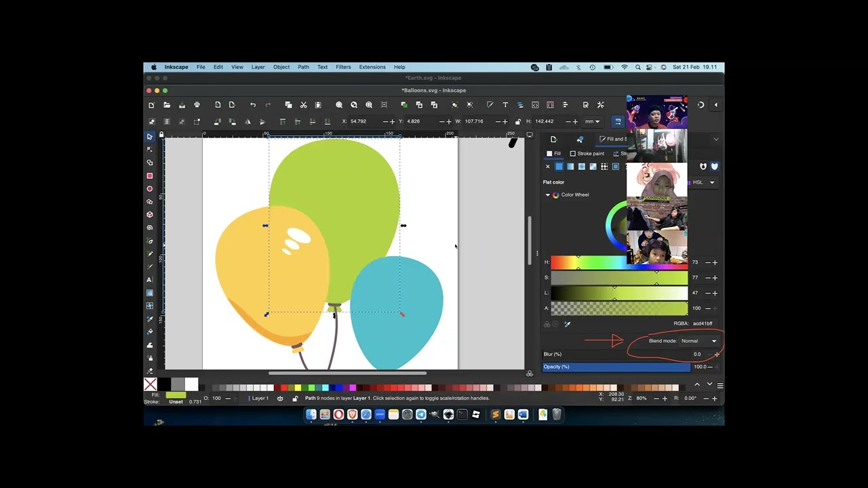868x488 pixels.
Task: Select the Gradient tool in toolbox
Action: pos(150,293)
